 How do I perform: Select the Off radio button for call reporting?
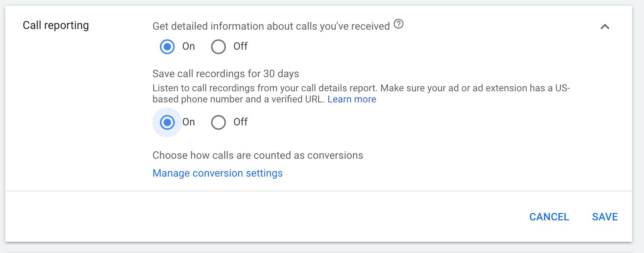click(x=218, y=47)
